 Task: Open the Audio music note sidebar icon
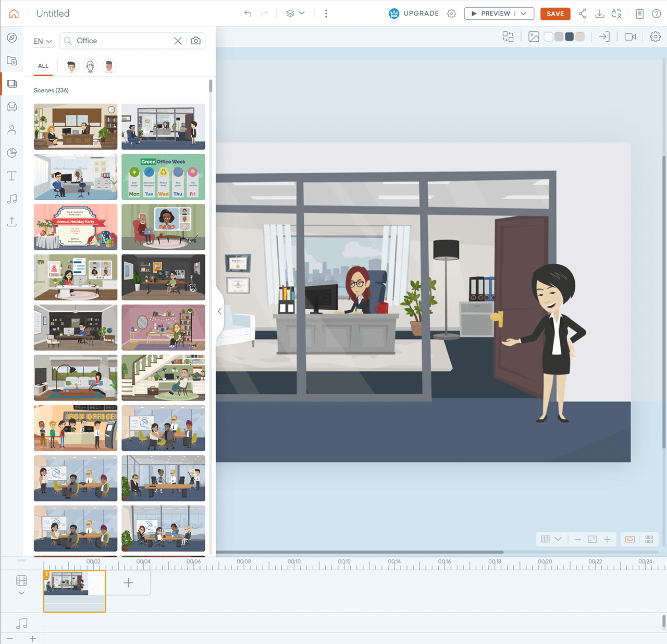[12, 199]
